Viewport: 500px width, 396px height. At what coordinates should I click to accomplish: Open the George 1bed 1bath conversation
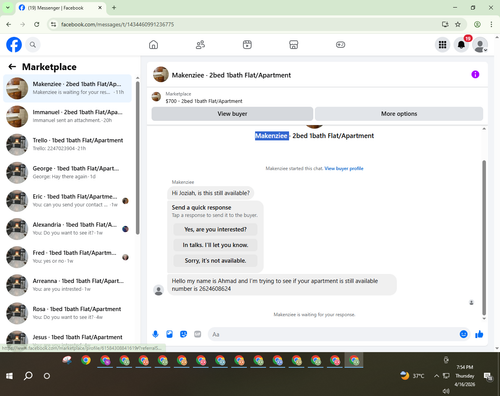pyautogui.click(x=67, y=172)
